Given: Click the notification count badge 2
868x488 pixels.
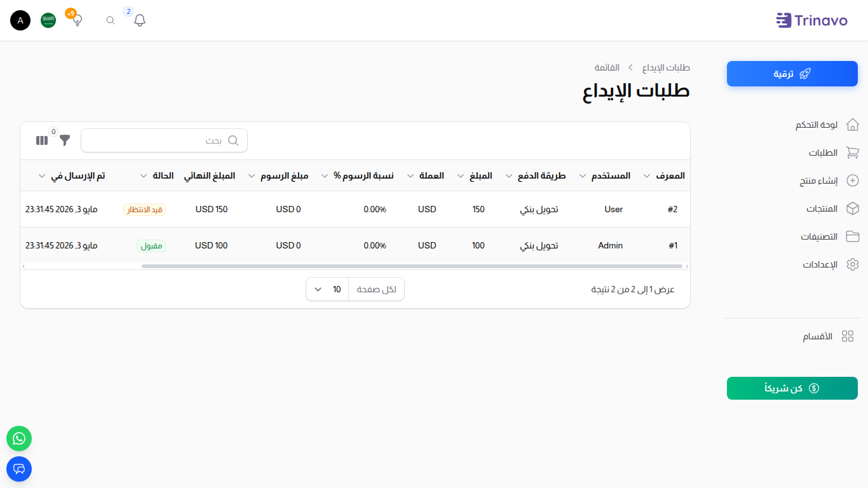Looking at the screenshot, I should [128, 11].
